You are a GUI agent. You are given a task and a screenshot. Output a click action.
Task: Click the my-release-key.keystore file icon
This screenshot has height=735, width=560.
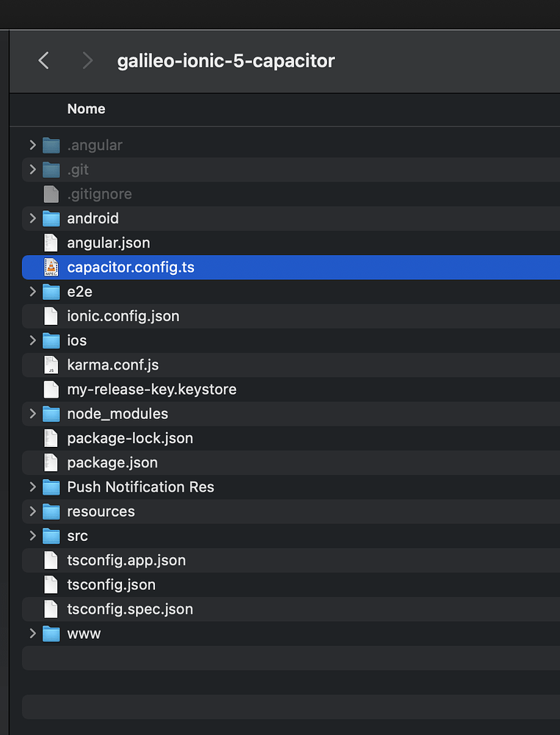[x=50, y=389]
